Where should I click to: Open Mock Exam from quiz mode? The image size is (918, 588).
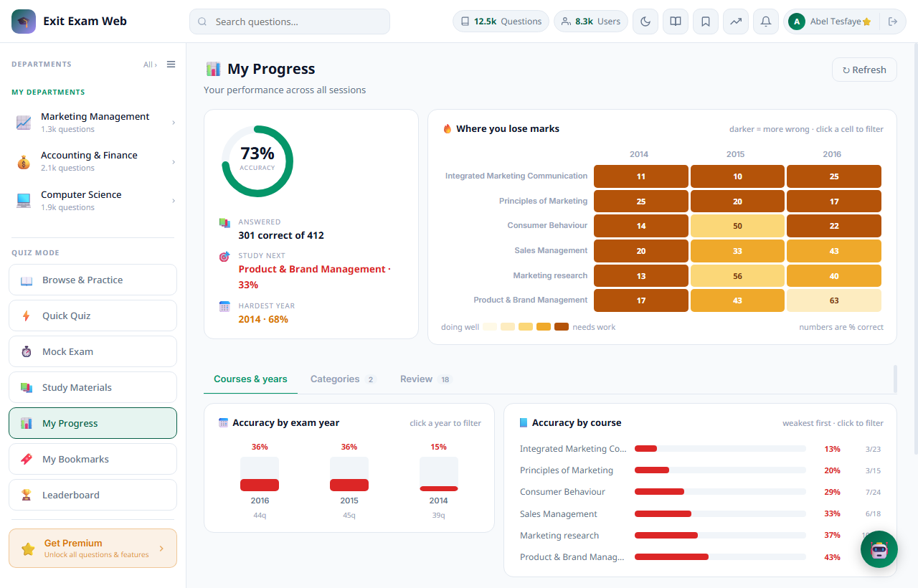[x=93, y=351]
